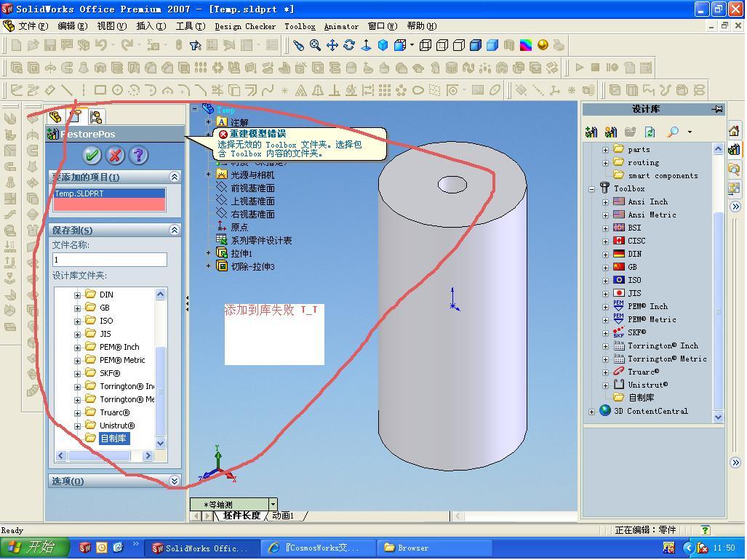Open the 视图(V) menu
The height and width of the screenshot is (560, 747).
click(112, 26)
